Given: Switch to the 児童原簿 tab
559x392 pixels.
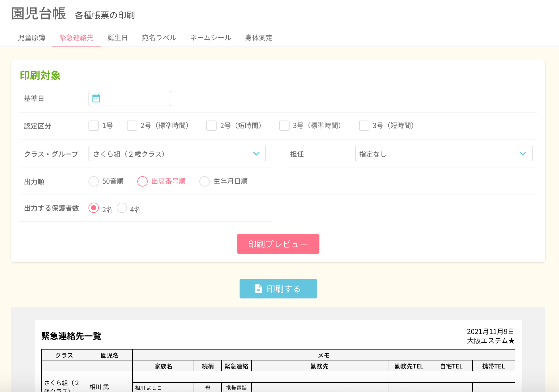Looking at the screenshot, I should tap(32, 38).
